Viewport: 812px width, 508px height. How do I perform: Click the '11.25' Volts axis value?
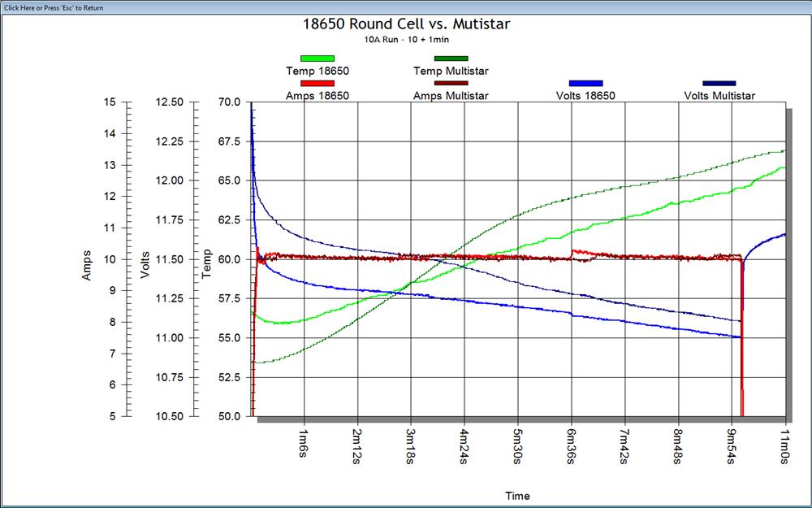click(x=170, y=298)
